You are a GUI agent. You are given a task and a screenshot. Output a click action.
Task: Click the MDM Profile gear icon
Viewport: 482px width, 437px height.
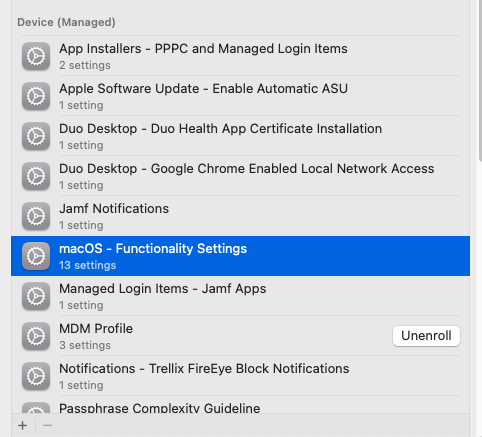(36, 336)
